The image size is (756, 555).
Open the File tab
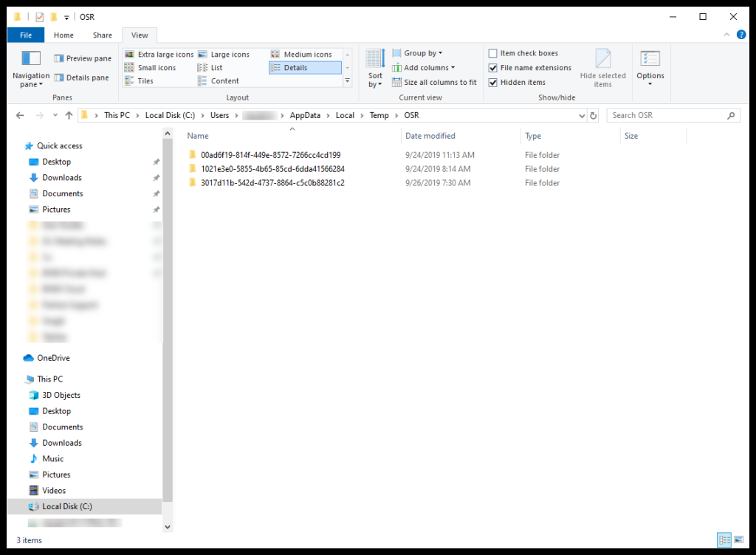[x=26, y=35]
